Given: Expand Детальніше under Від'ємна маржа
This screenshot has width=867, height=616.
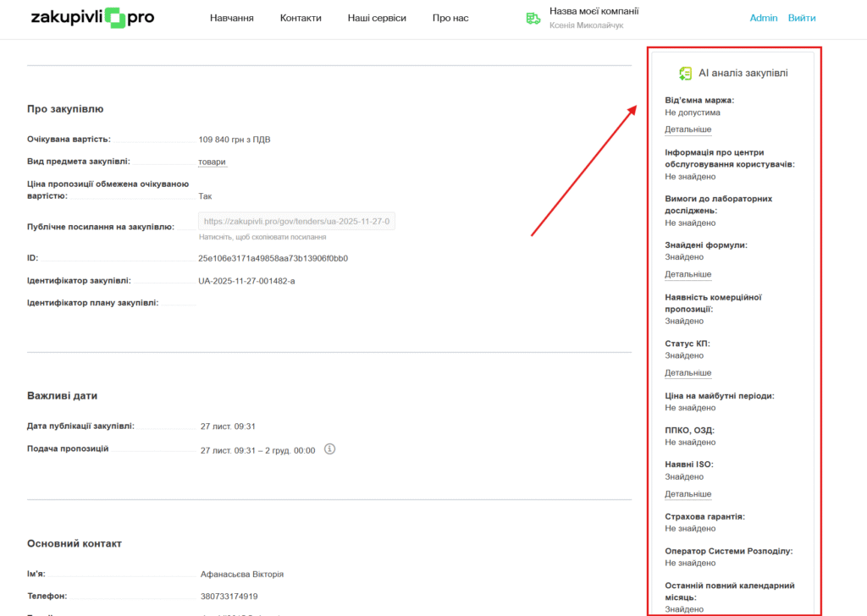Looking at the screenshot, I should click(688, 129).
